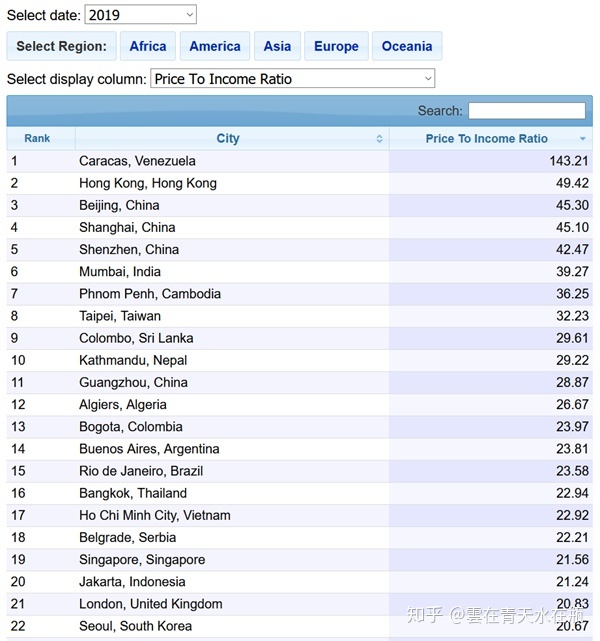Click the 36.25 ratio value
The image size is (600, 641).
(x=572, y=294)
